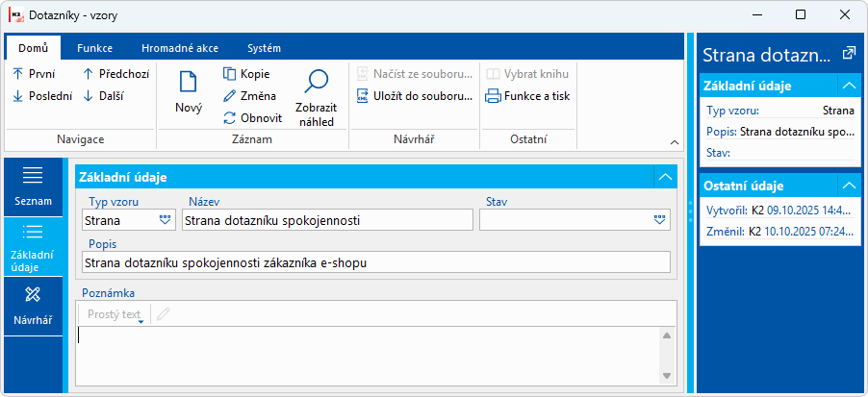The image size is (868, 397).
Task: Open the Funkce ribbon tab
Action: tap(95, 48)
